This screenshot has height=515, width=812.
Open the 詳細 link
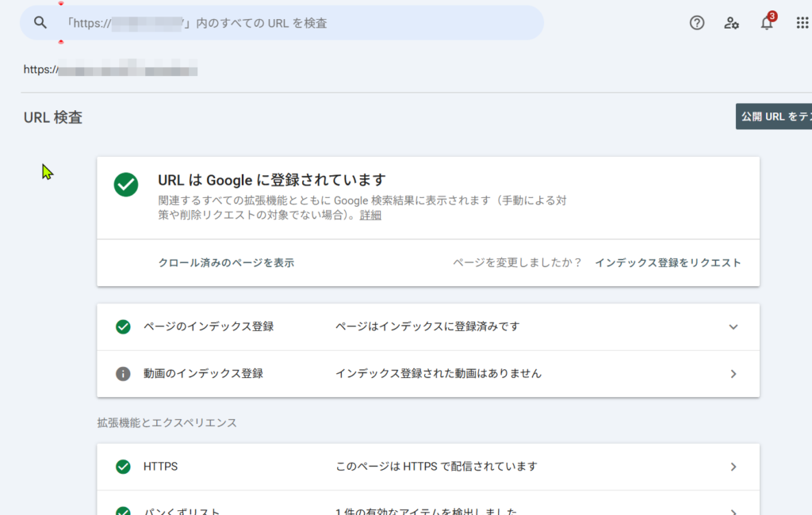370,216
